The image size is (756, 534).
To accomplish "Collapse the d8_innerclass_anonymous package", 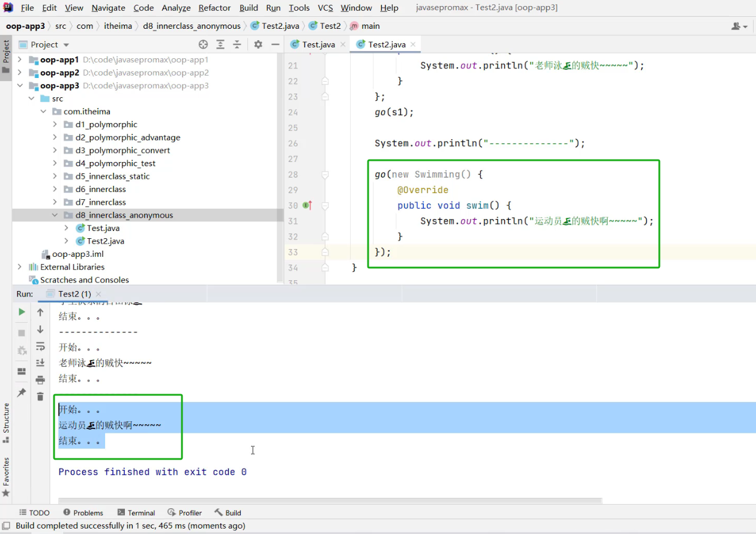I will [x=55, y=215].
